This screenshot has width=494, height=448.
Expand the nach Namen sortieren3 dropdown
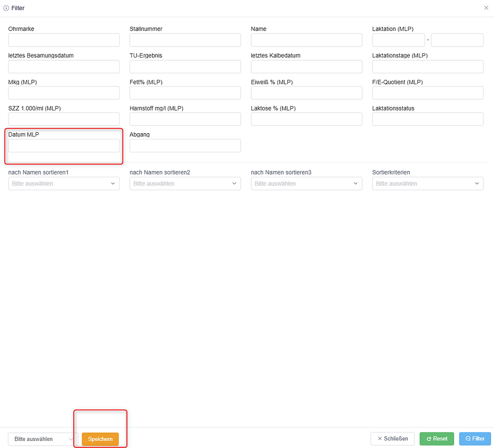[306, 184]
